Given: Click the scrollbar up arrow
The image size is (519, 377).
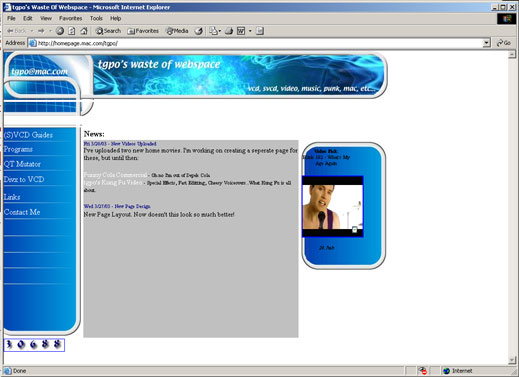Looking at the screenshot, I should pos(512,54).
